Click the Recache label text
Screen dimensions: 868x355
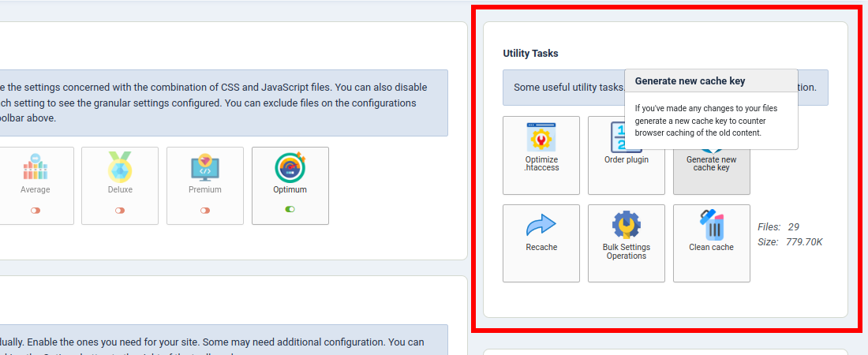pyautogui.click(x=541, y=247)
